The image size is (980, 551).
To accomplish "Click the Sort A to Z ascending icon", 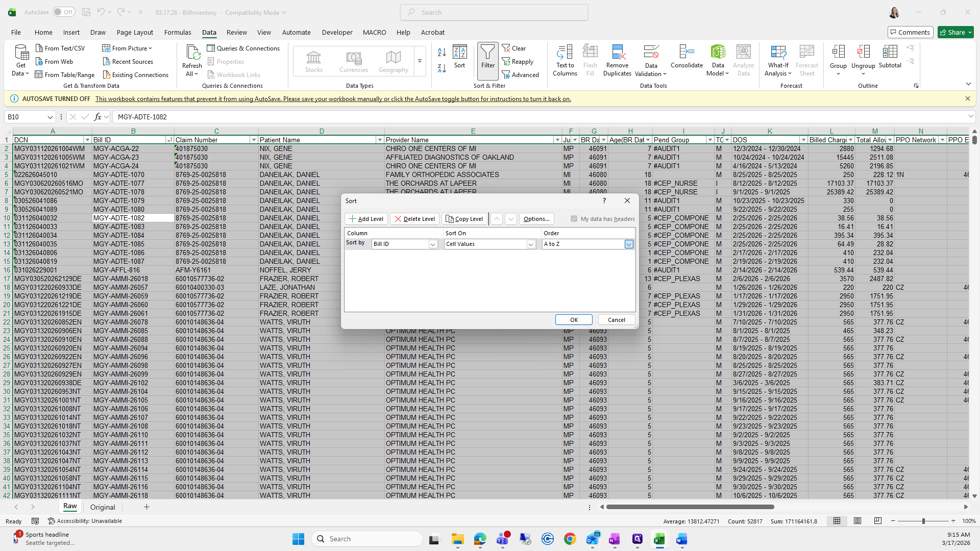I will click(x=442, y=52).
